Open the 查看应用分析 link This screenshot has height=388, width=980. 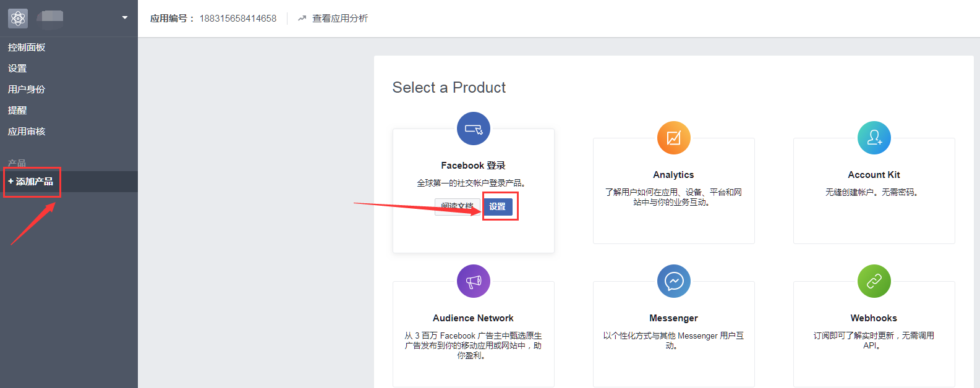pos(339,19)
